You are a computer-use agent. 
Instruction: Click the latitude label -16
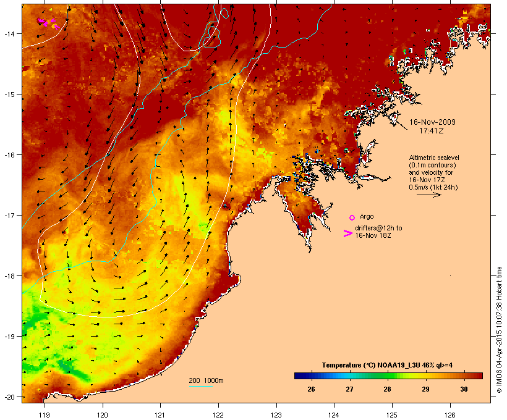(x=9, y=155)
